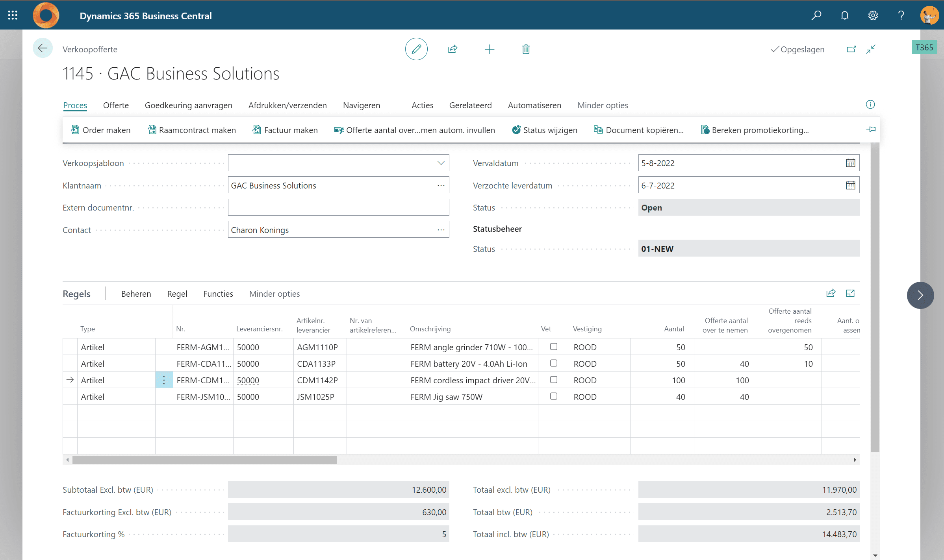
Task: Open the search magnifier icon
Action: (x=816, y=15)
